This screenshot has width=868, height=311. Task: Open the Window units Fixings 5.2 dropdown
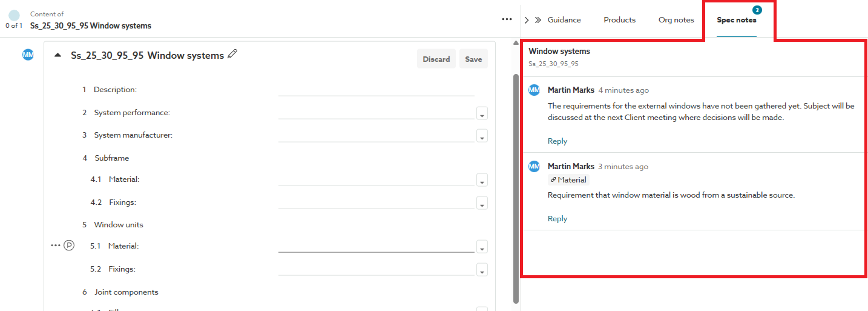[x=482, y=270]
